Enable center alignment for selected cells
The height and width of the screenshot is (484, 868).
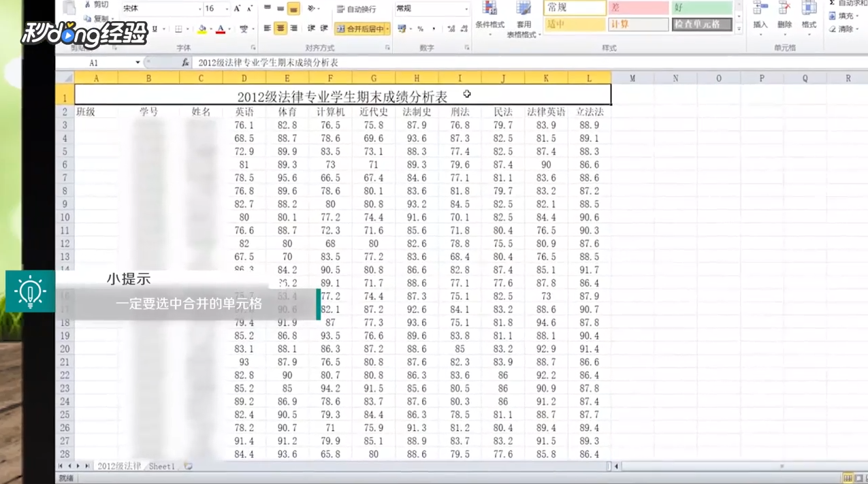(280, 28)
